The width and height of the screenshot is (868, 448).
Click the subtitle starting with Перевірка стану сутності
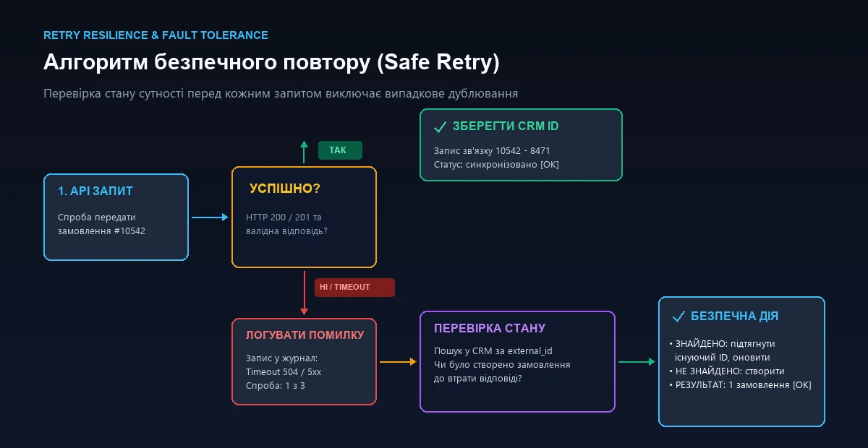click(x=281, y=94)
